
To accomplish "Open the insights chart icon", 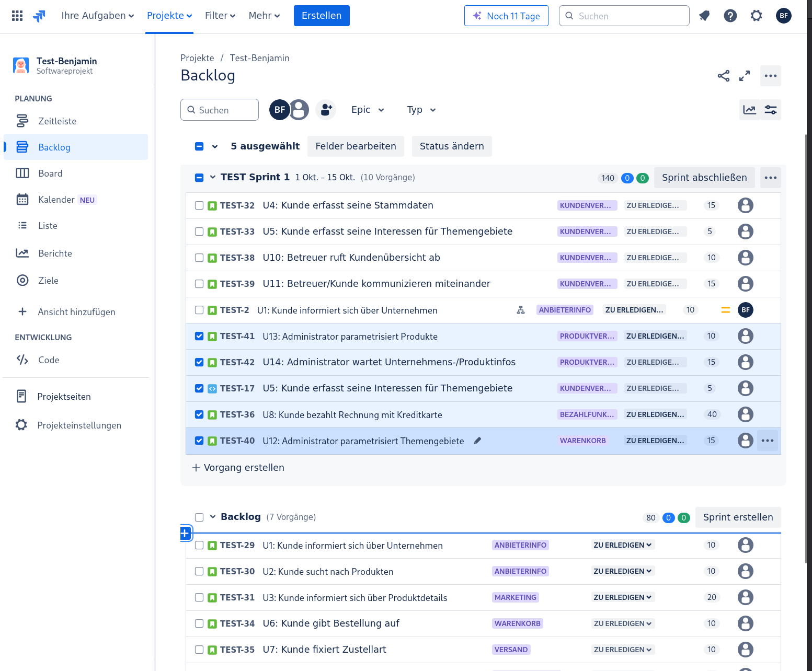I will [x=749, y=110].
